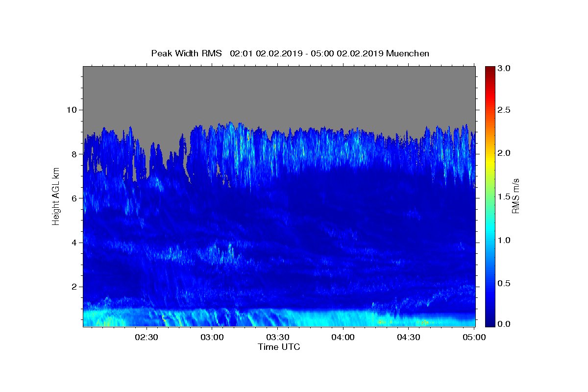Click the 03:00 time tick label
588x392 pixels.
212,338
